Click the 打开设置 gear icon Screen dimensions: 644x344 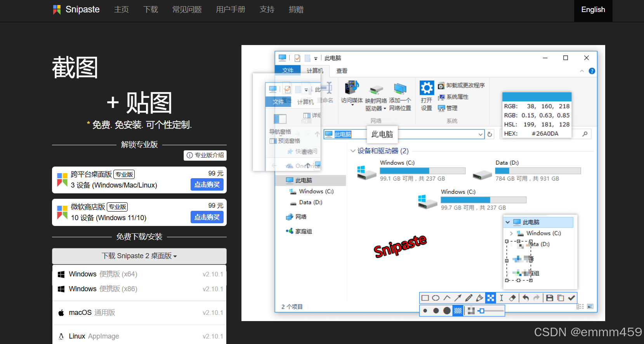427,88
